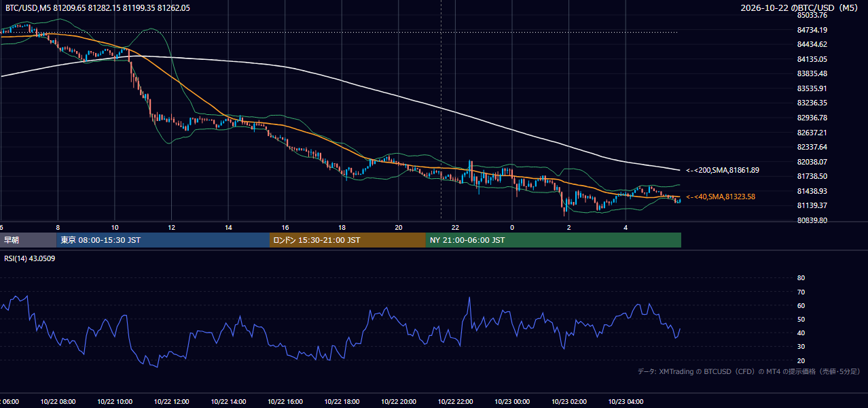The width and height of the screenshot is (868, 408).
Task: Click the RSI(14) 43.0509 indicator label
Action: click(x=30, y=258)
